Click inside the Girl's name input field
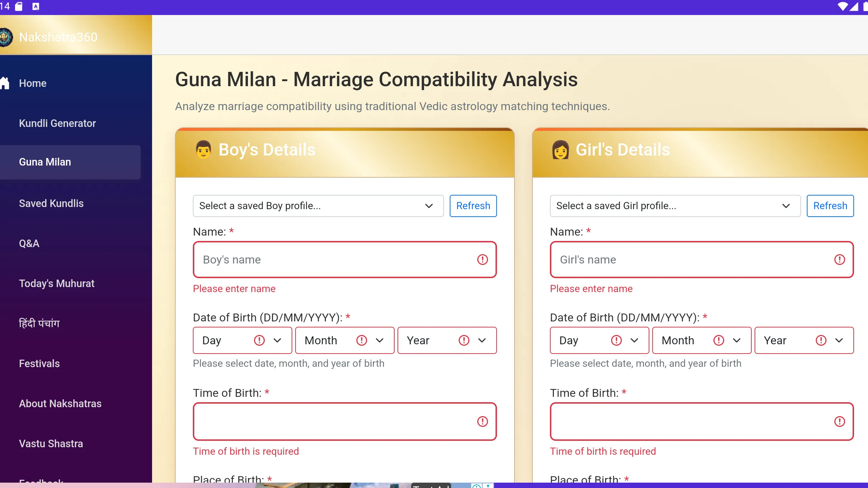The height and width of the screenshot is (488, 868). [x=680, y=260]
